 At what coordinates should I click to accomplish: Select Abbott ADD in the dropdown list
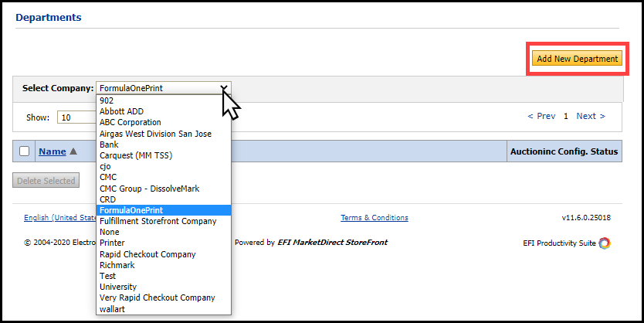pyautogui.click(x=121, y=111)
